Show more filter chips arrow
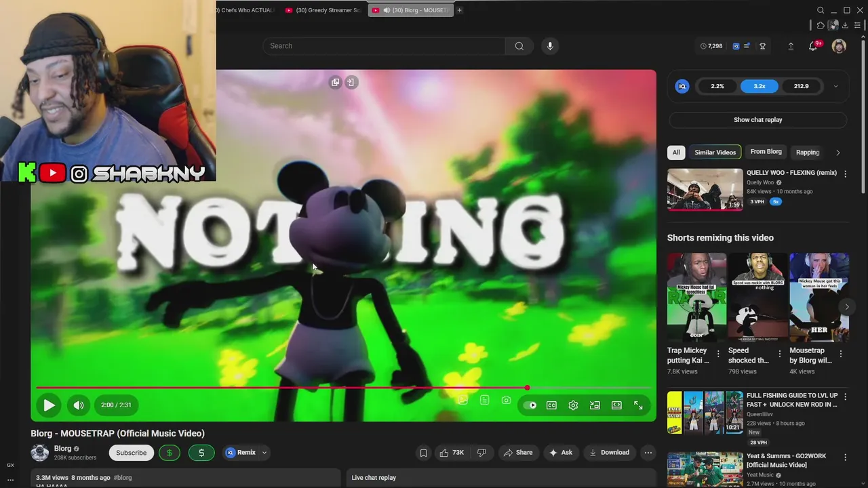The image size is (868, 488). click(x=837, y=152)
